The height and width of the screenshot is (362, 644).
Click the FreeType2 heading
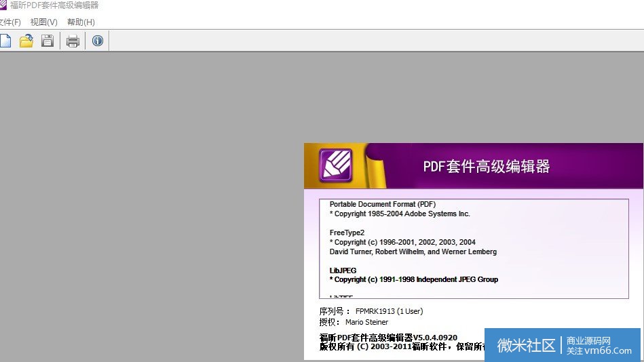coord(347,233)
